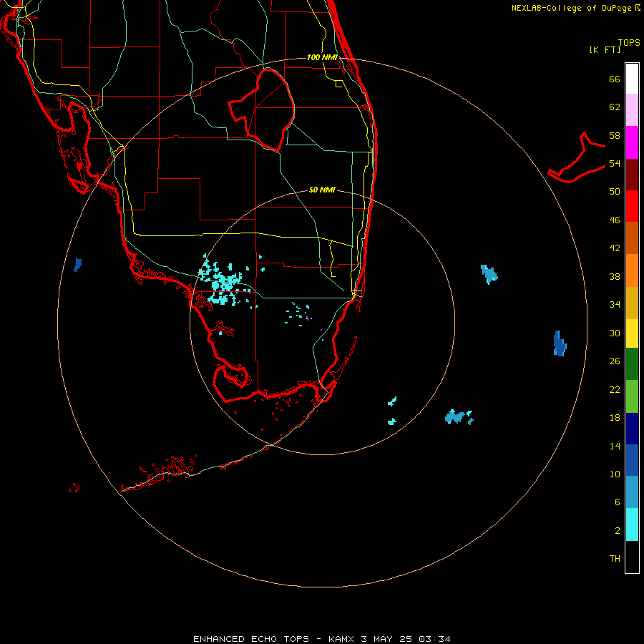This screenshot has width=644, height=644.
Task: Click the navy color scale segment near 14
Action: 632,429
